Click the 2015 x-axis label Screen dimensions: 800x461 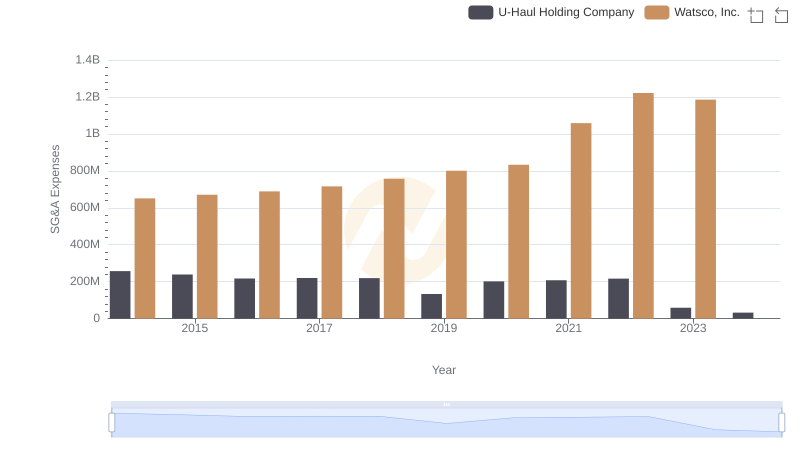[x=194, y=328]
